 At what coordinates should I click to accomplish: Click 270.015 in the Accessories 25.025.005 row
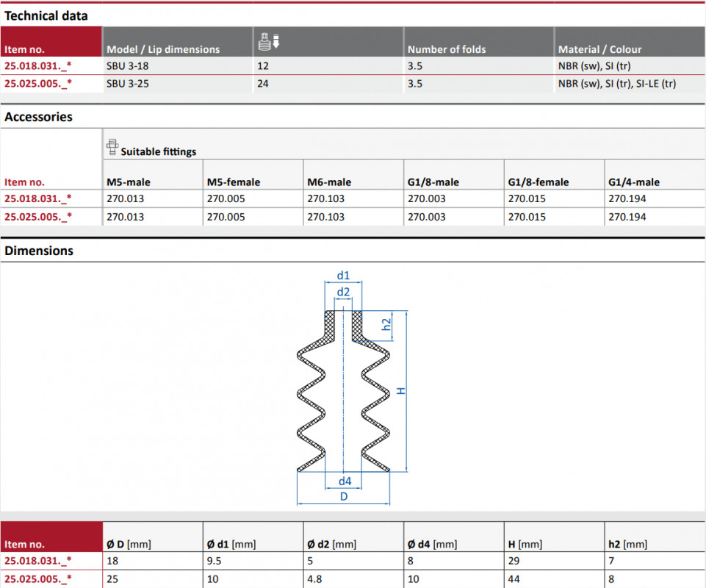[x=527, y=217]
